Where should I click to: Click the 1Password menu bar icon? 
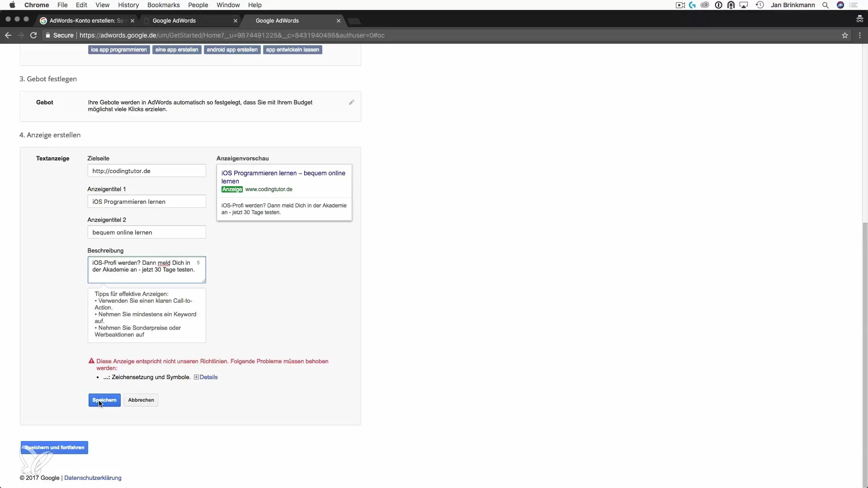[x=718, y=5]
